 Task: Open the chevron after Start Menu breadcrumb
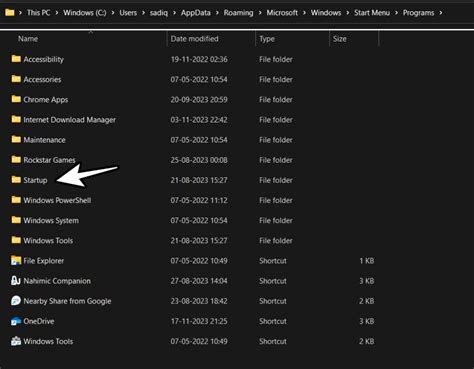click(x=396, y=13)
